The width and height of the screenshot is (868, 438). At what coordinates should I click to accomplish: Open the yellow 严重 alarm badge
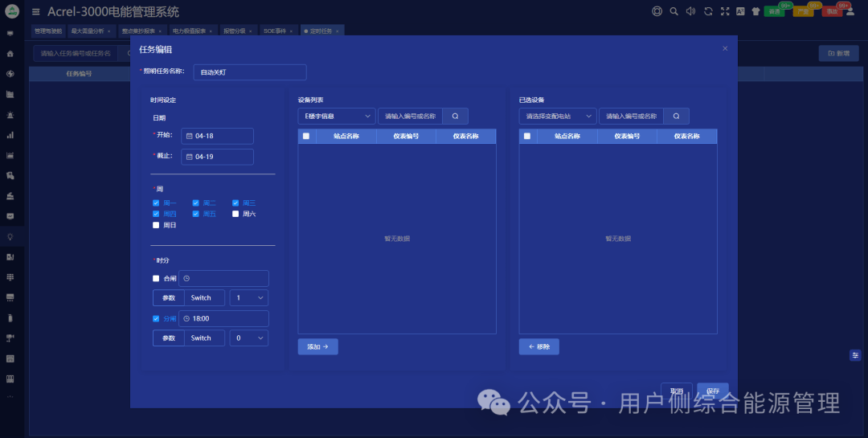click(803, 11)
